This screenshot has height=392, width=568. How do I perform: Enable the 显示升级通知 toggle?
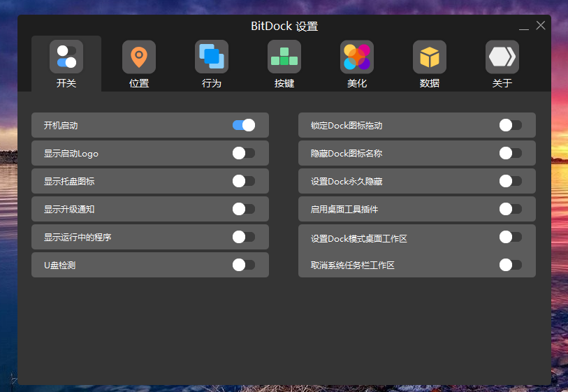[244, 209]
